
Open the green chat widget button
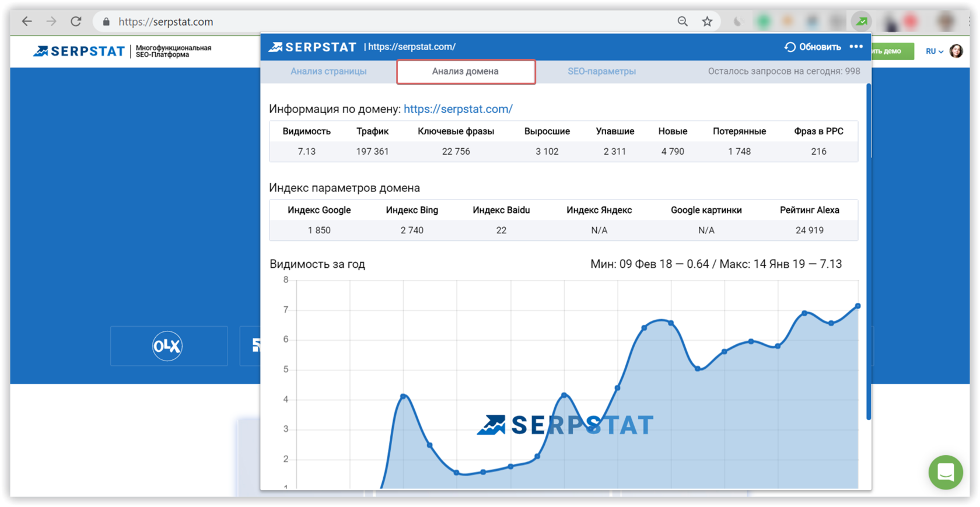coord(946,472)
